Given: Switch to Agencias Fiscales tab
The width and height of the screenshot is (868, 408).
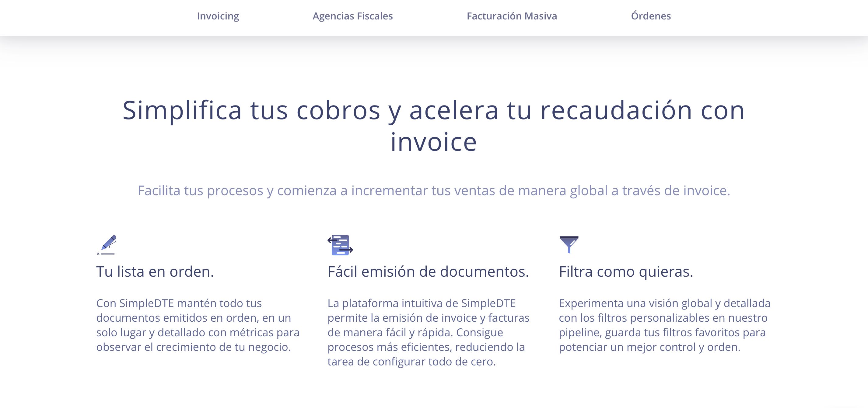Looking at the screenshot, I should 352,16.
